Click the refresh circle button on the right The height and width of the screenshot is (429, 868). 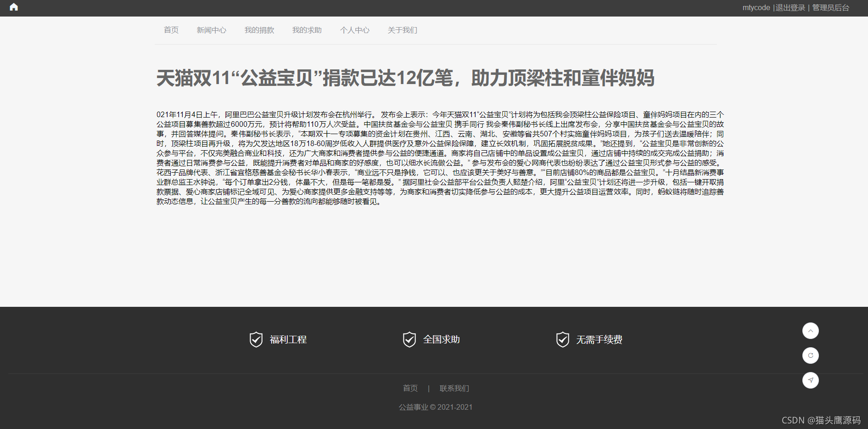[810, 356]
